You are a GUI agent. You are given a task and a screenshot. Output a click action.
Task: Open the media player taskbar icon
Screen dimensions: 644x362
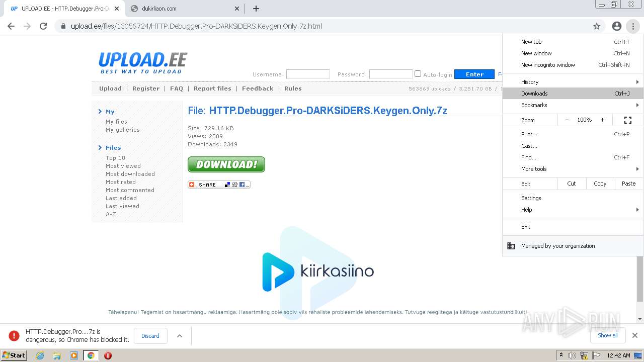coord(74,355)
